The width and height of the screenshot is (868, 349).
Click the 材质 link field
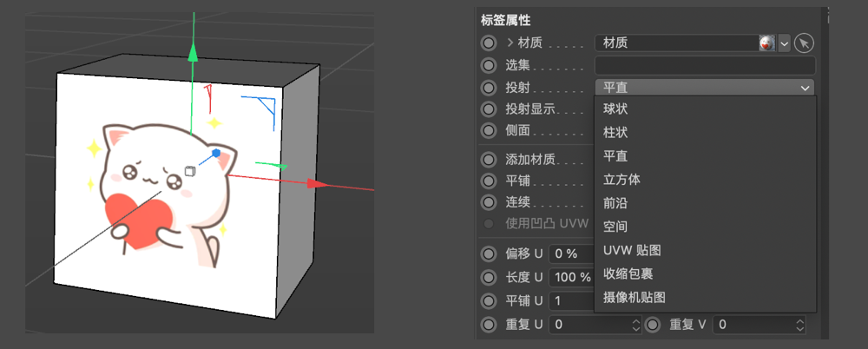pos(676,43)
